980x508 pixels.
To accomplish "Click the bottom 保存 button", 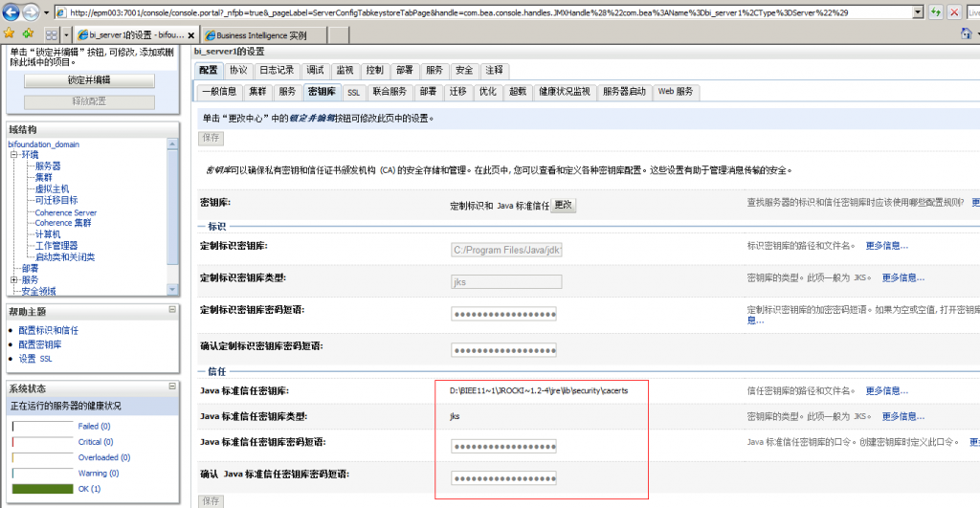I will tap(212, 501).
